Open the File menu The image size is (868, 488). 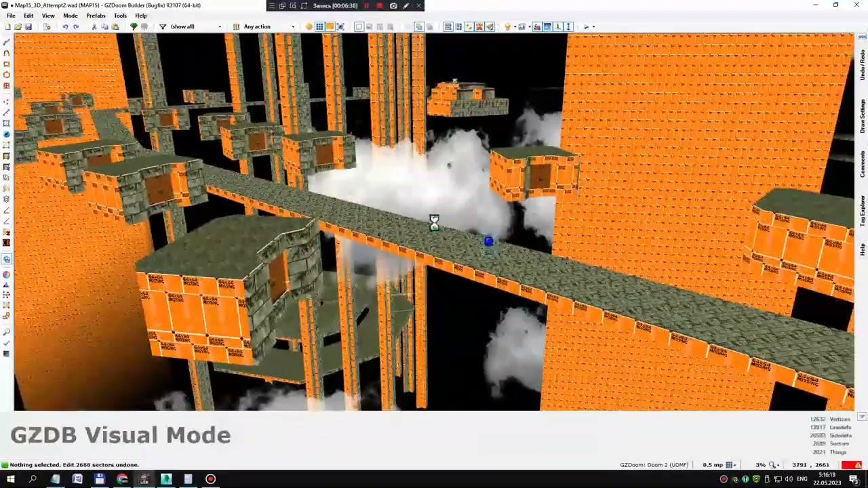[x=11, y=16]
